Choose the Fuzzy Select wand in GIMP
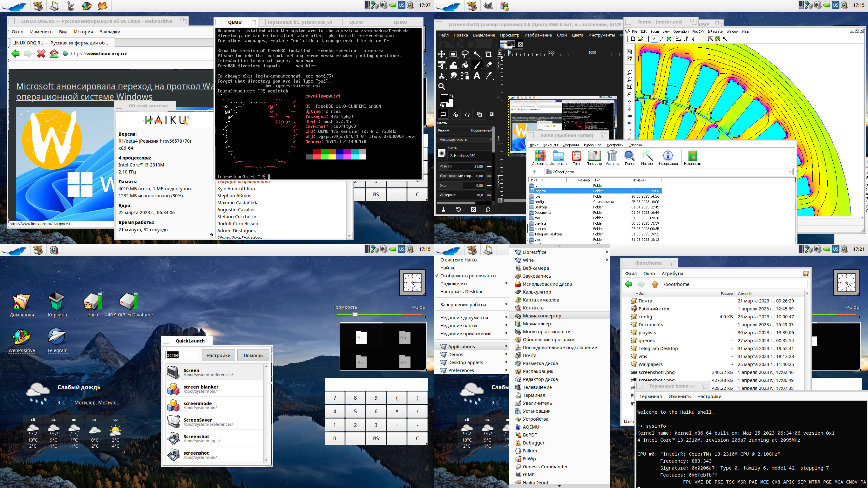Screen dimensions: 868x488 tap(477, 54)
